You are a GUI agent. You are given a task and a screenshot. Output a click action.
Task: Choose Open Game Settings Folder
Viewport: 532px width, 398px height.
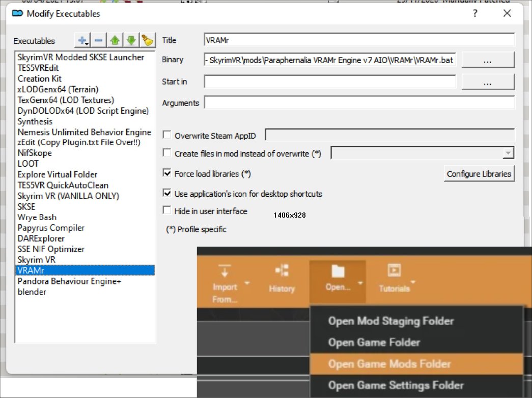pos(416,385)
